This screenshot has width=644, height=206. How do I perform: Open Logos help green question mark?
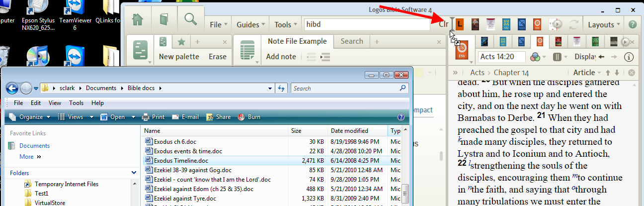[x=632, y=24]
